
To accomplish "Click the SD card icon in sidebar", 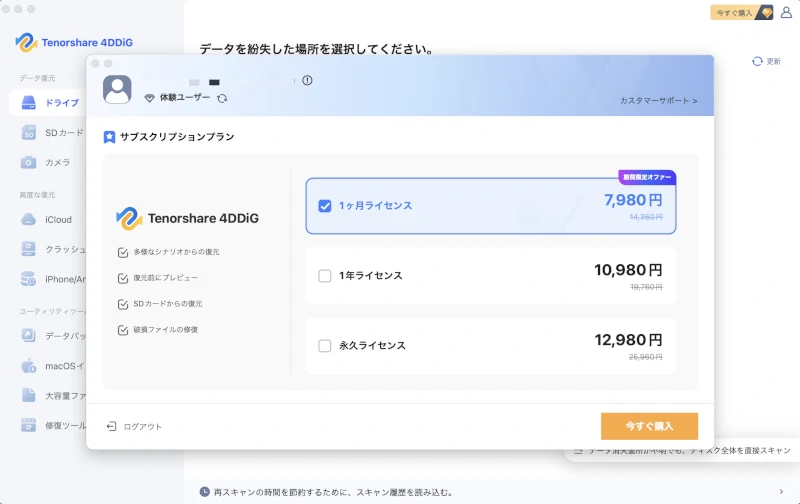I will pos(29,133).
